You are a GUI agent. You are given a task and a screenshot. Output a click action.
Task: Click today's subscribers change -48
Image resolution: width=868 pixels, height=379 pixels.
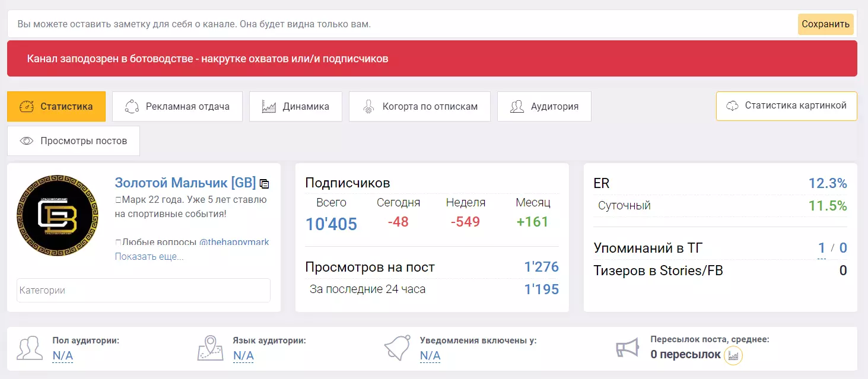pyautogui.click(x=399, y=222)
